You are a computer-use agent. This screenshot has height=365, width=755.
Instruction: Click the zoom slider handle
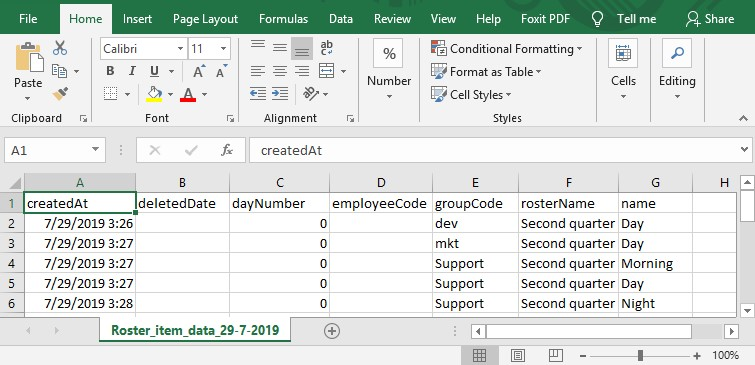(640, 356)
